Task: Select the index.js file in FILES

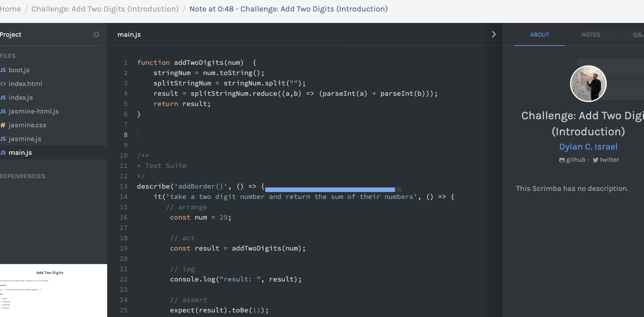Action: 21,97
